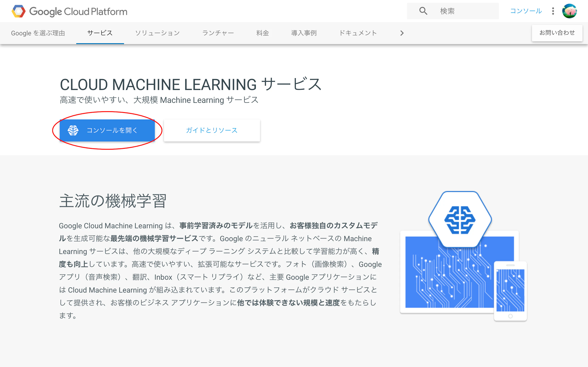Open search using the magnifying glass icon
This screenshot has width=588, height=367.
coord(423,11)
